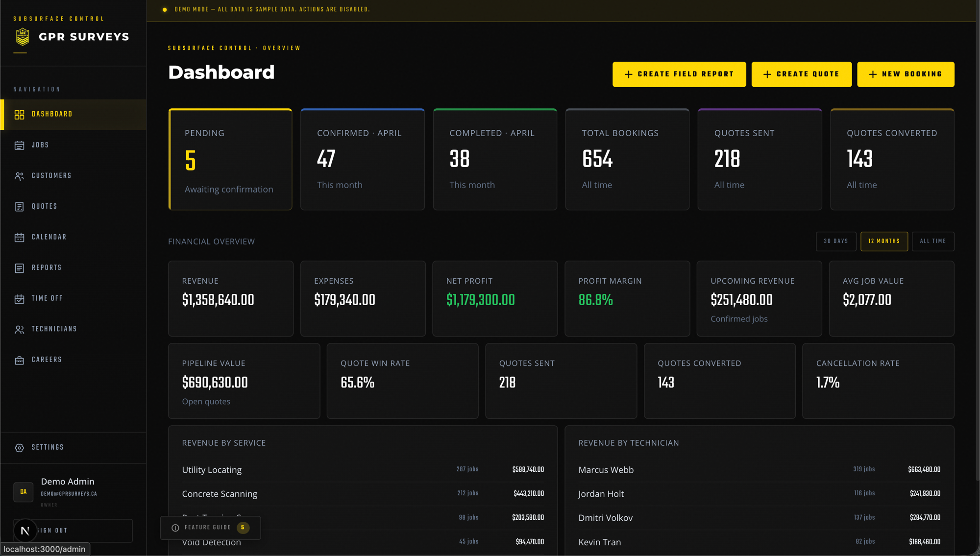The width and height of the screenshot is (980, 556).
Task: Click the Marcus Webb technician row
Action: [x=759, y=470]
